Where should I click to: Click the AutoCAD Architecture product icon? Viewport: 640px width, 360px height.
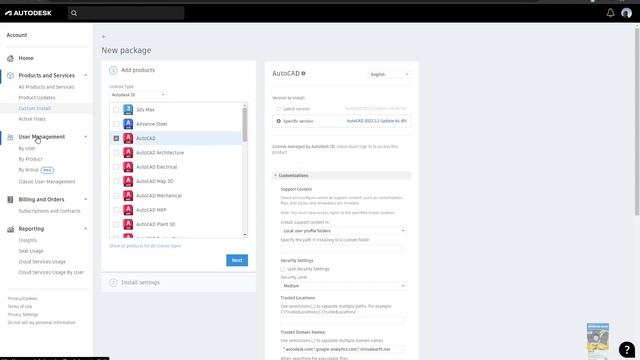pyautogui.click(x=128, y=152)
